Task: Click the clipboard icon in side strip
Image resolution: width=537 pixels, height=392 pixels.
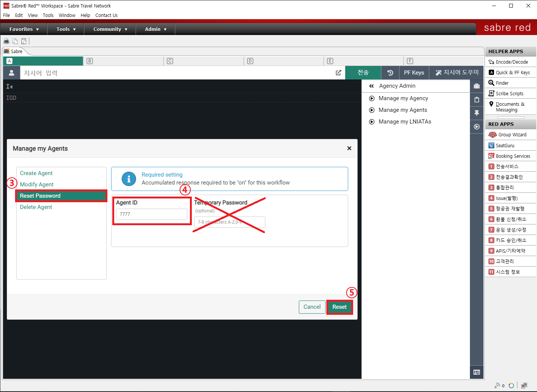Action: point(477,99)
